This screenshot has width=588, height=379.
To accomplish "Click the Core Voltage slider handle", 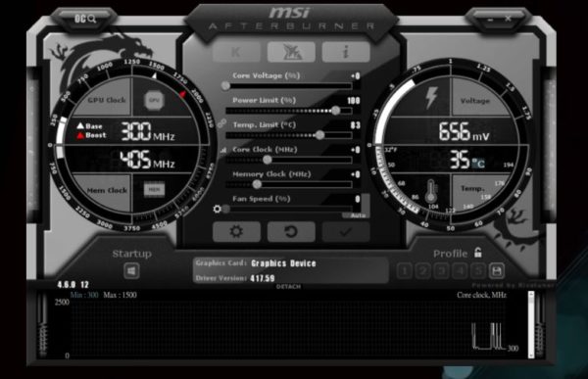I will (x=225, y=86).
